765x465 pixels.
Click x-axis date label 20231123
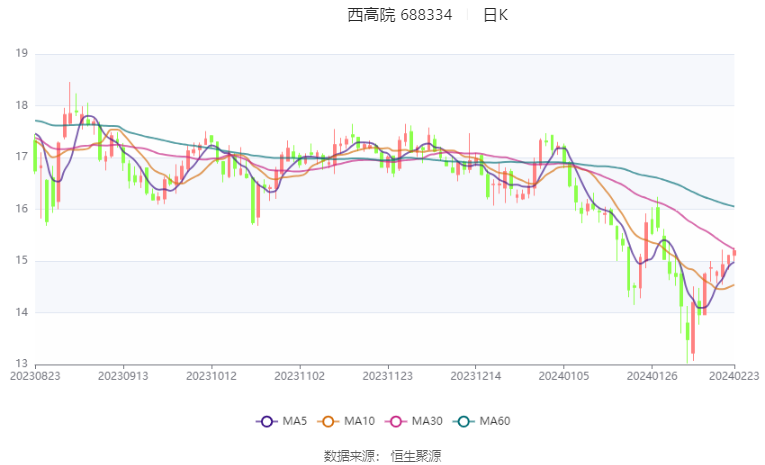(x=387, y=376)
